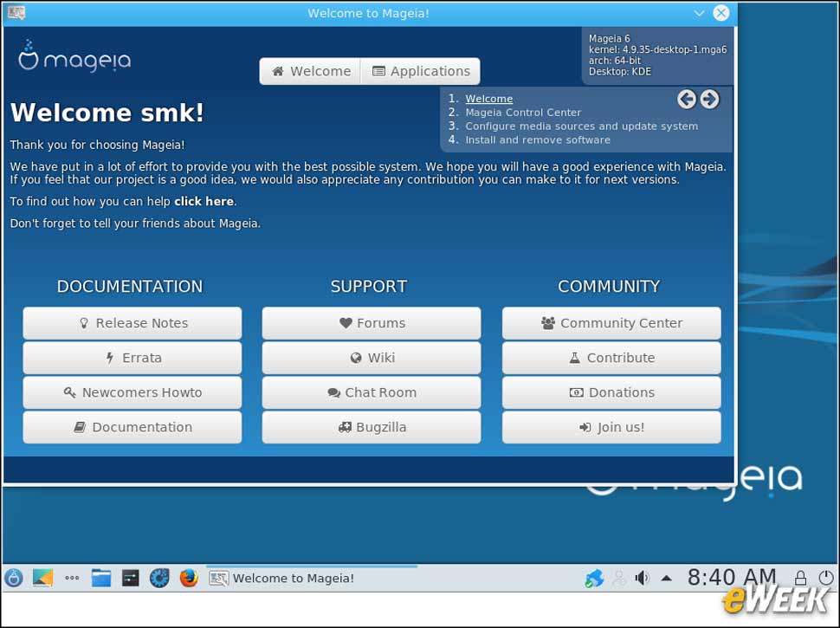840x628 pixels.
Task: Open the three-dot pager widget in taskbar
Action: click(x=72, y=578)
